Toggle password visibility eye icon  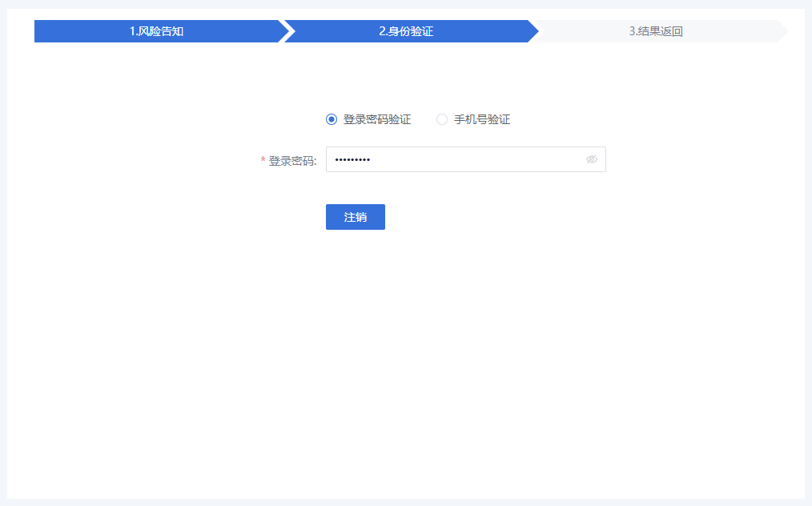point(592,159)
